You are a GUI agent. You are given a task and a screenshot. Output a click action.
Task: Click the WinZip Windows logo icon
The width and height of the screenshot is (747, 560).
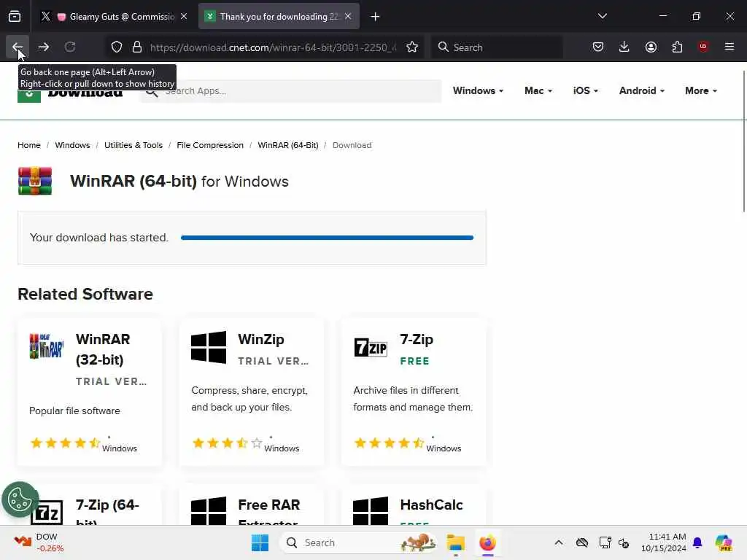click(209, 347)
